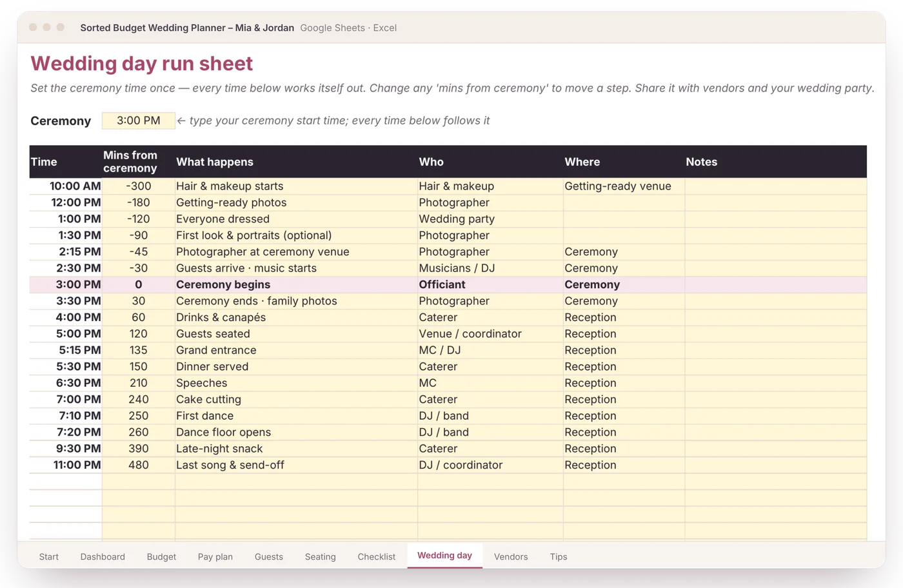
Task: Click the 11:00 PM time cell
Action: tap(66, 465)
